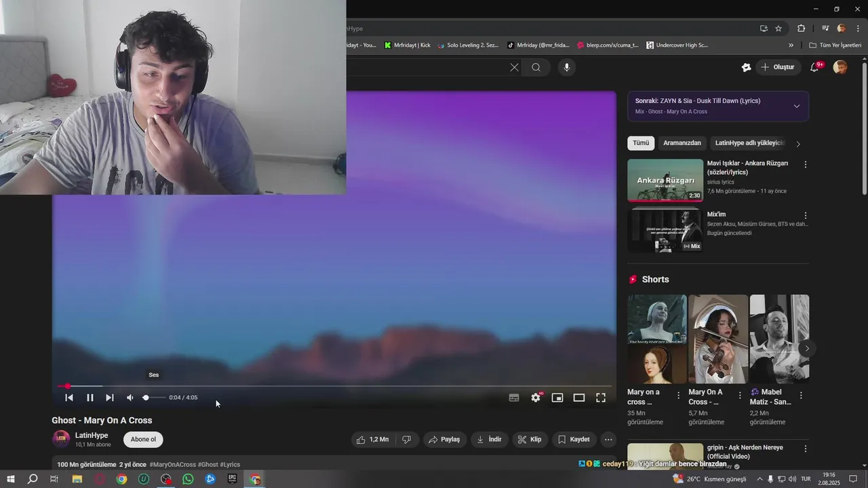868x488 pixels.
Task: Adjust the player volume slider
Action: pyautogui.click(x=153, y=398)
